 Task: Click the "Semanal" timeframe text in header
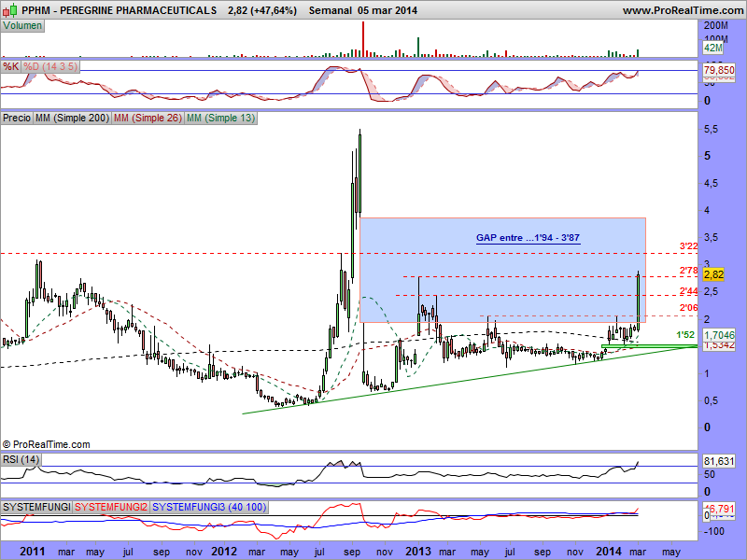pos(331,10)
